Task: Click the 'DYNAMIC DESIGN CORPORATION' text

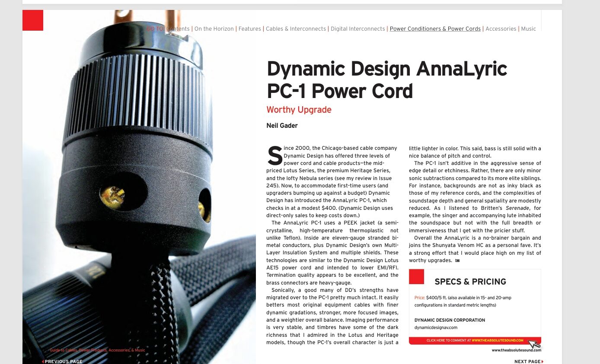Action: (450, 320)
